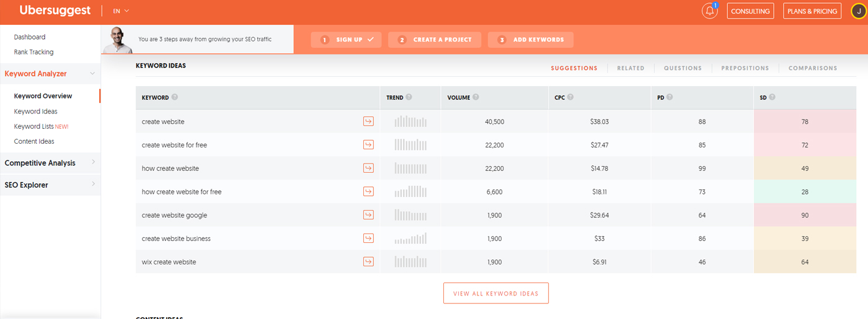The width and height of the screenshot is (868, 319).
Task: Click the help icon beside SD header
Action: pos(772,97)
